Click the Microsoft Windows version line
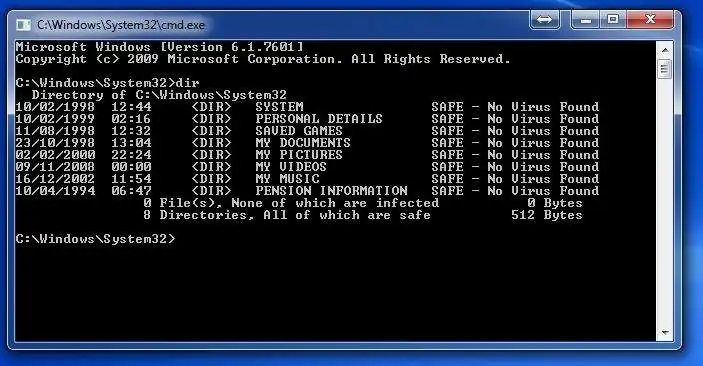Viewport: 703px width, 366px height. click(x=160, y=47)
